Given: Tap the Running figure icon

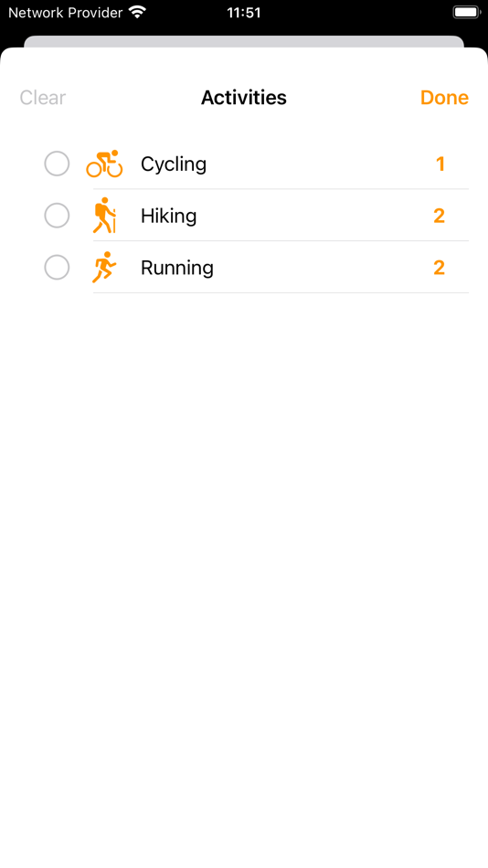Looking at the screenshot, I should [x=104, y=268].
